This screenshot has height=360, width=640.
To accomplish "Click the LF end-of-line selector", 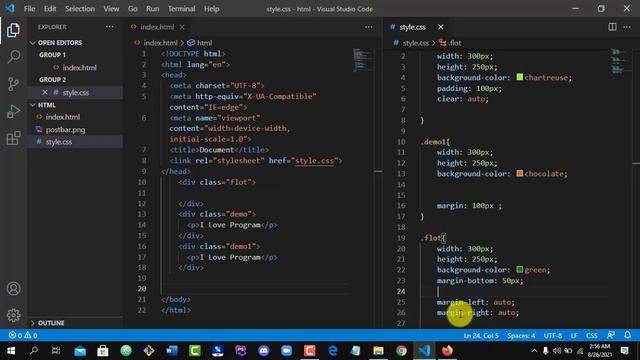I will pyautogui.click(x=574, y=336).
